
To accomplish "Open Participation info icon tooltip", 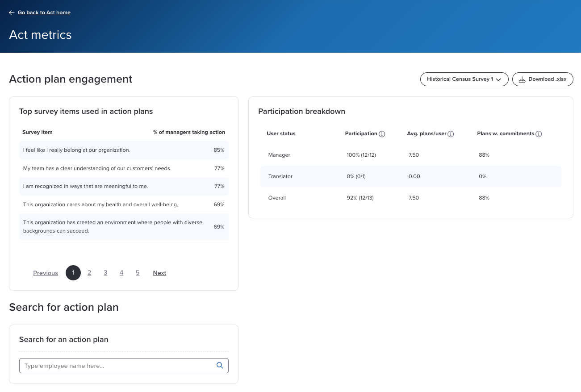I will pyautogui.click(x=382, y=134).
